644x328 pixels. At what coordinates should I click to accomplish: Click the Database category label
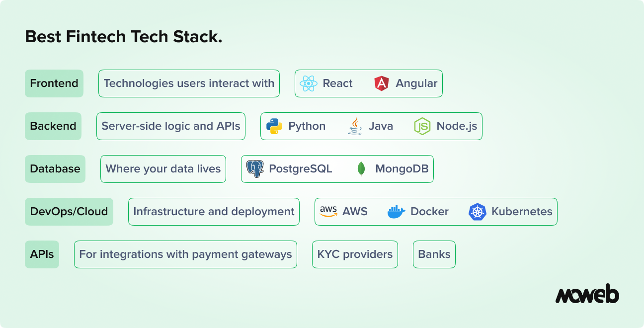pos(55,168)
